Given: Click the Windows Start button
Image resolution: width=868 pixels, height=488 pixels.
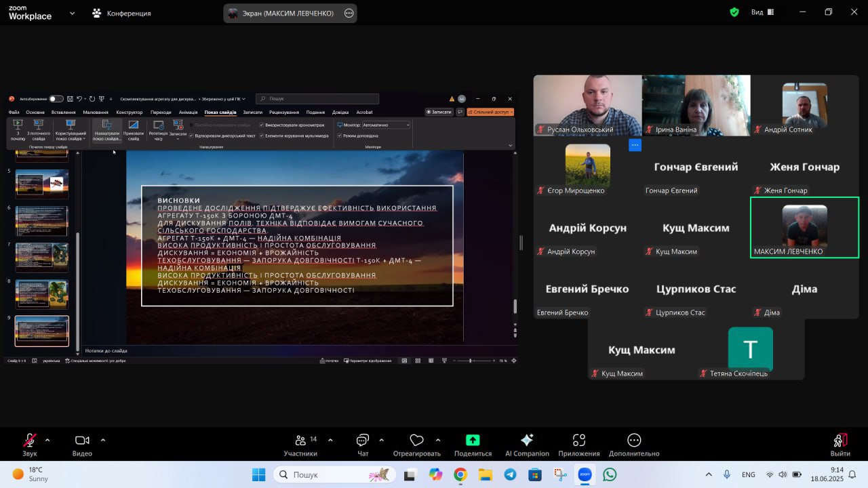Looking at the screenshot, I should pyautogui.click(x=258, y=474).
